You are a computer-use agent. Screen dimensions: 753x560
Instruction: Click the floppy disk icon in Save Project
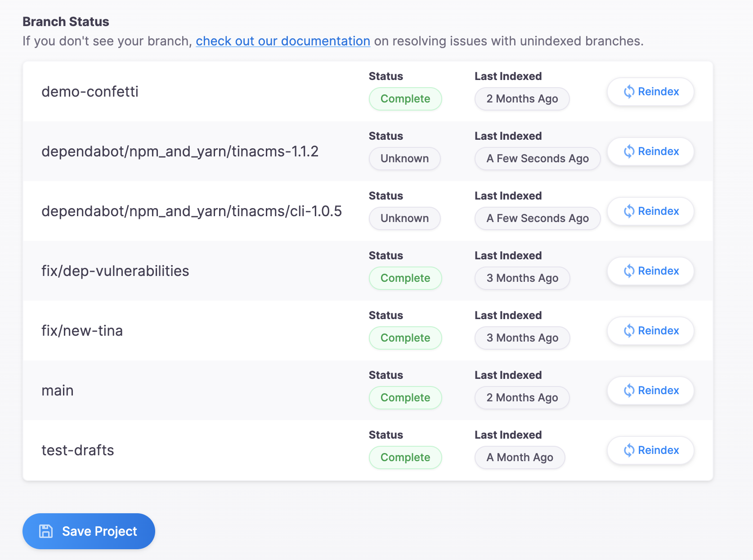(x=45, y=531)
